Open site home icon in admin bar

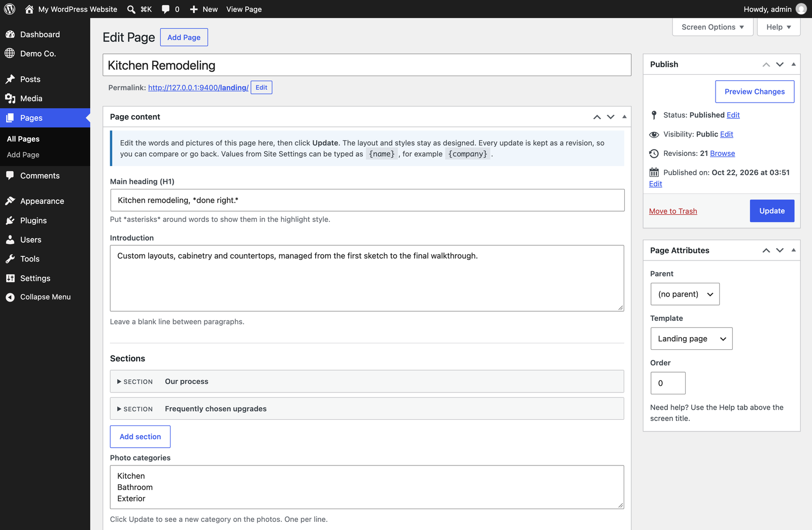coord(29,9)
